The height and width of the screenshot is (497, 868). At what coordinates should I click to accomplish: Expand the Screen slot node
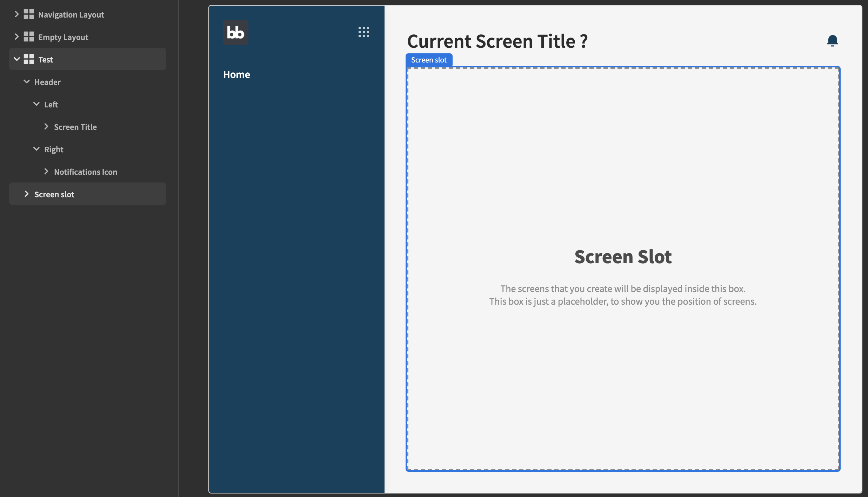pyautogui.click(x=27, y=193)
